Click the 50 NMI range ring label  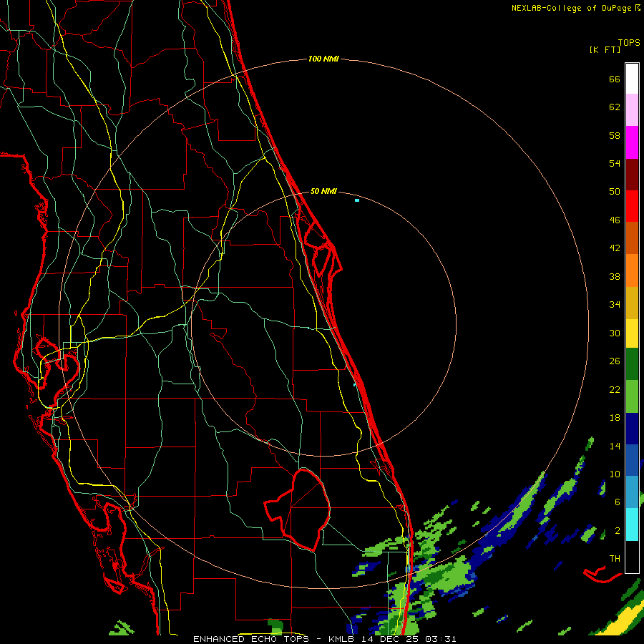coord(323,191)
